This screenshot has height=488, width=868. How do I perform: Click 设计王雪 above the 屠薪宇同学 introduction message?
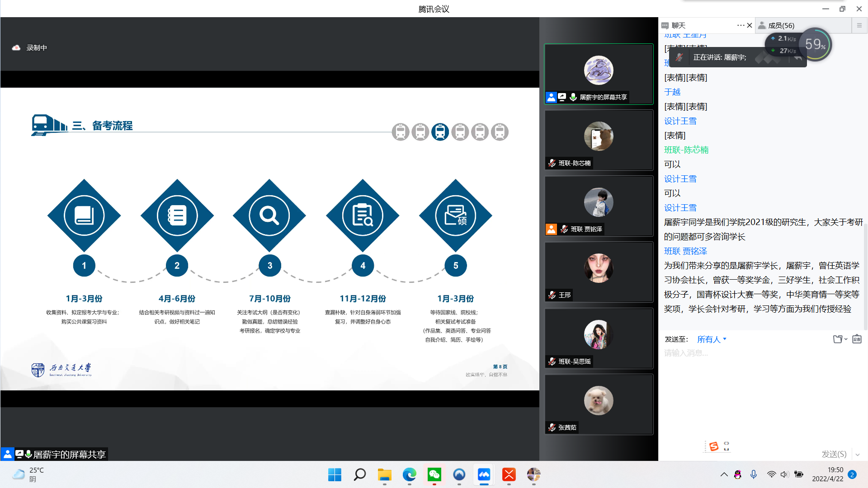tap(680, 208)
